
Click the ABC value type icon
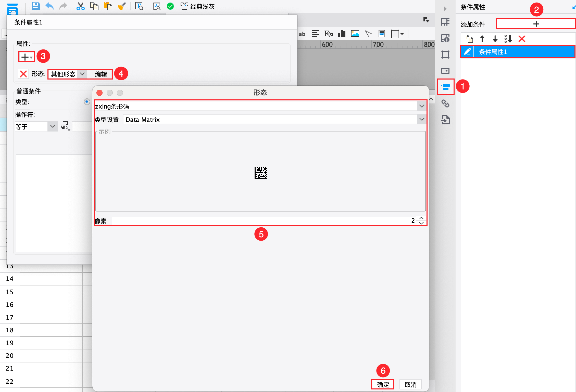click(65, 126)
